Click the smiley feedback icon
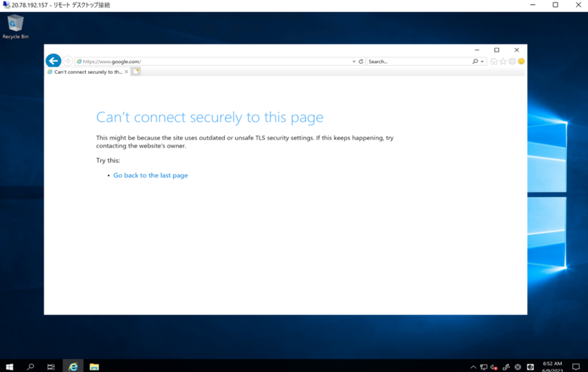 [521, 61]
